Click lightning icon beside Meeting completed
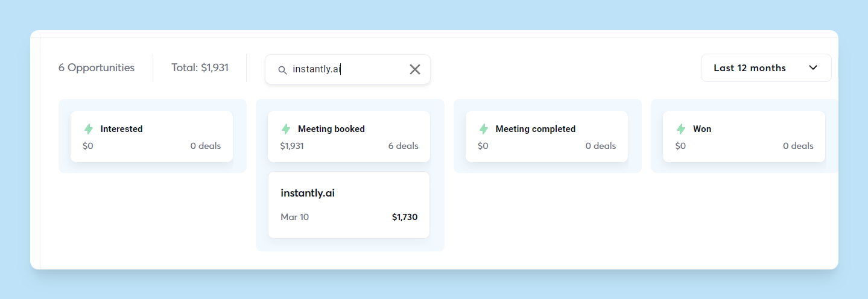868x299 pixels. pos(484,129)
